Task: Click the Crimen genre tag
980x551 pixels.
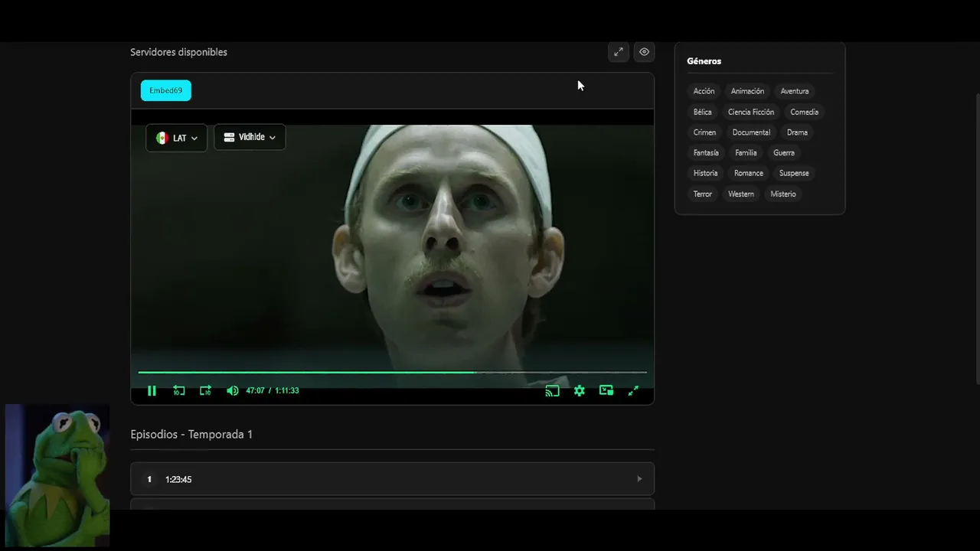Action: point(704,132)
